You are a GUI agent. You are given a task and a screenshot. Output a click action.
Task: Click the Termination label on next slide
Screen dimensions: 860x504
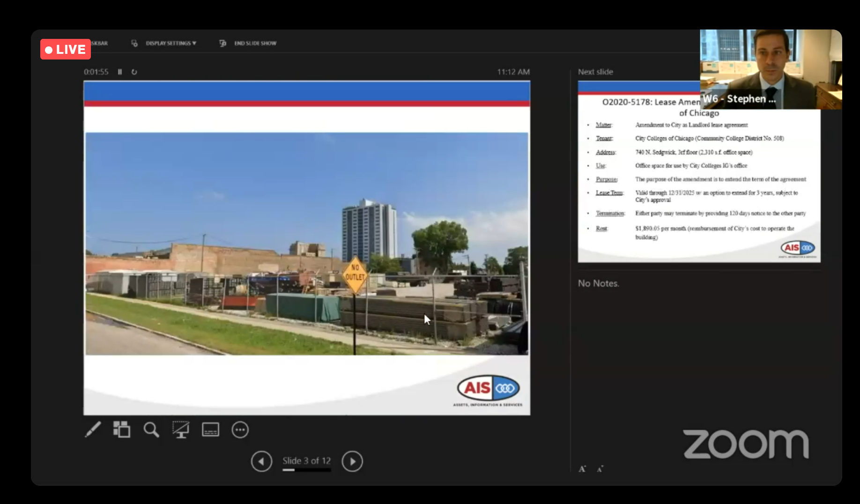tap(610, 213)
